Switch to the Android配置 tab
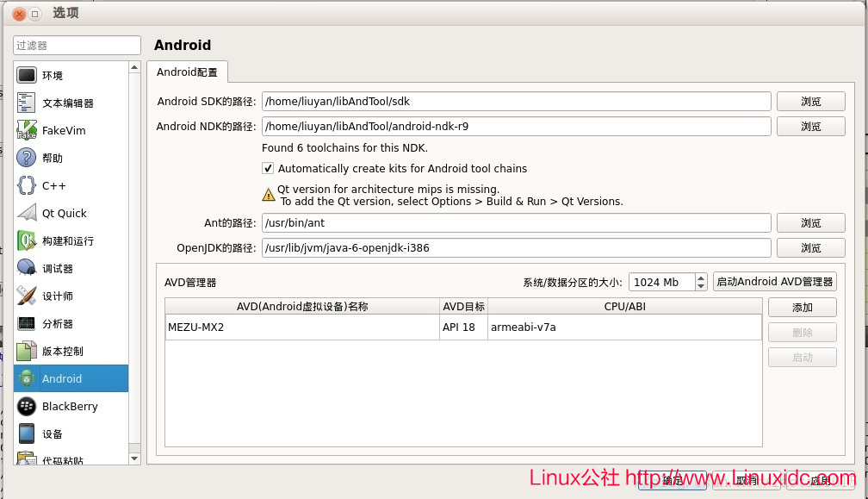Image resolution: width=868 pixels, height=499 pixels. tap(187, 72)
